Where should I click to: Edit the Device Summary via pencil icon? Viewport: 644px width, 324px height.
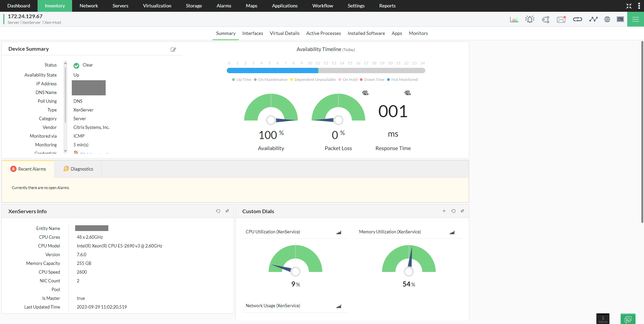[x=173, y=49]
